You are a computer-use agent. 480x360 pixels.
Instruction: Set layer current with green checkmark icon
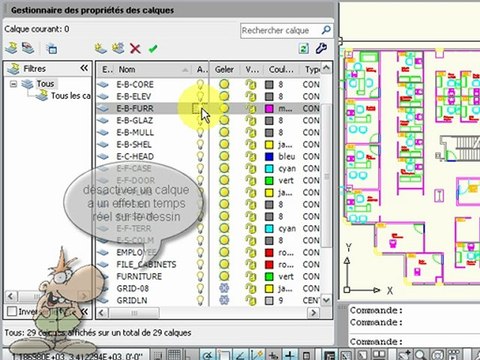153,49
